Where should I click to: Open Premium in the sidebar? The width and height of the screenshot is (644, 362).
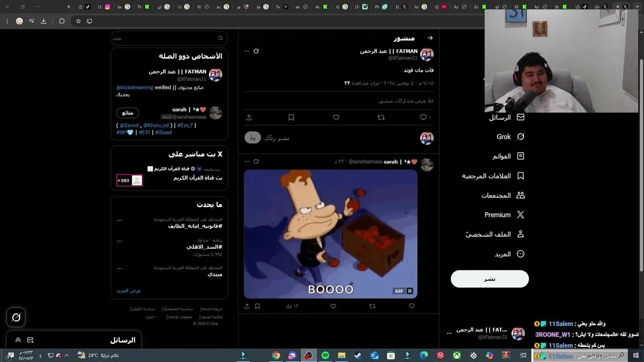tap(504, 215)
